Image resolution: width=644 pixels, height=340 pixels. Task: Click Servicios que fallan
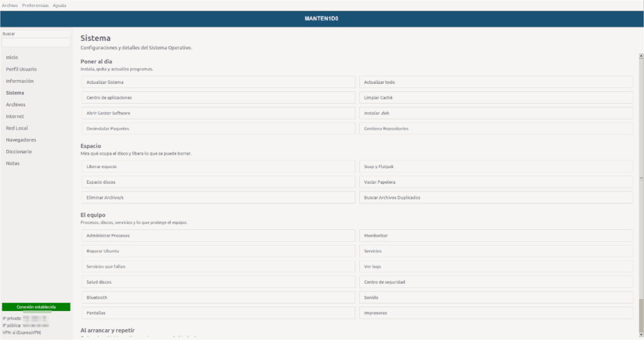point(218,266)
